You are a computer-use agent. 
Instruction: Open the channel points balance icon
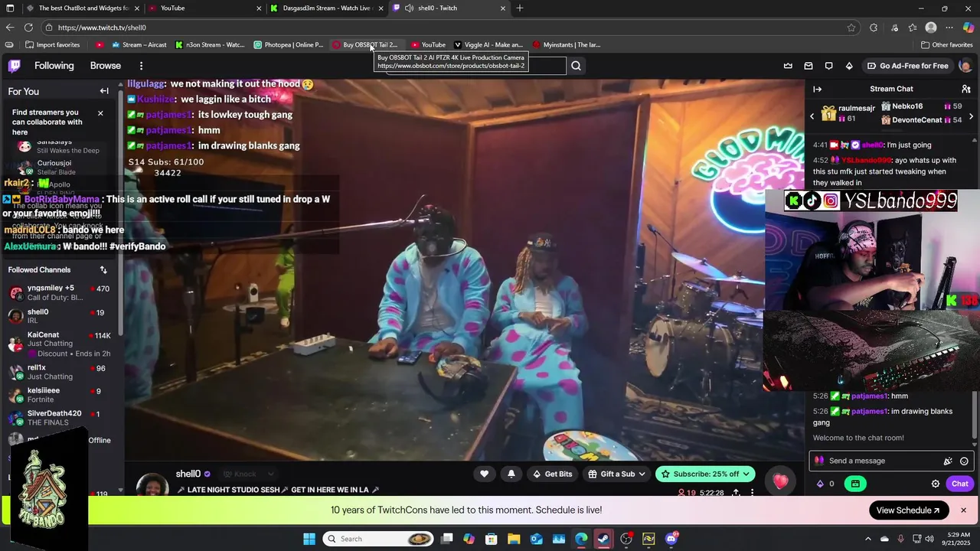(825, 484)
